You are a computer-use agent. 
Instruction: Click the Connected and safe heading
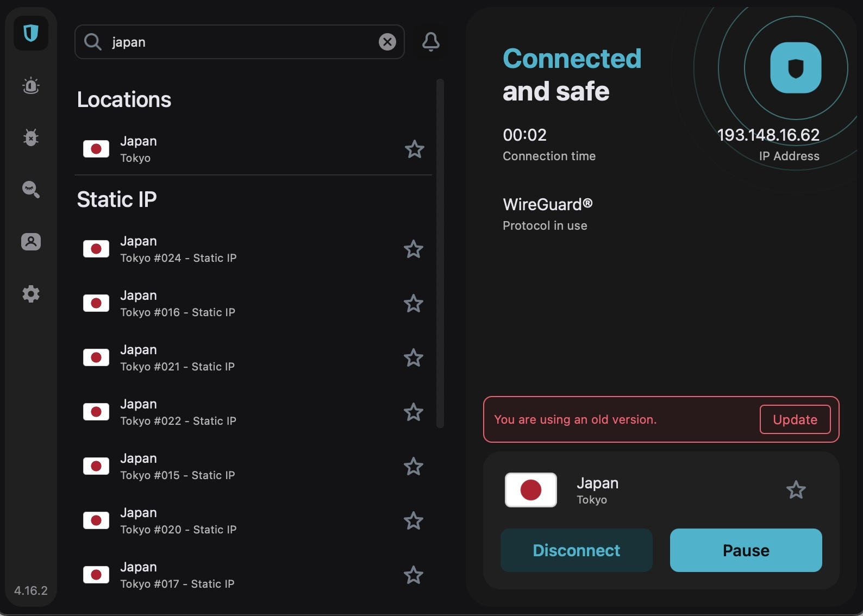(x=572, y=74)
